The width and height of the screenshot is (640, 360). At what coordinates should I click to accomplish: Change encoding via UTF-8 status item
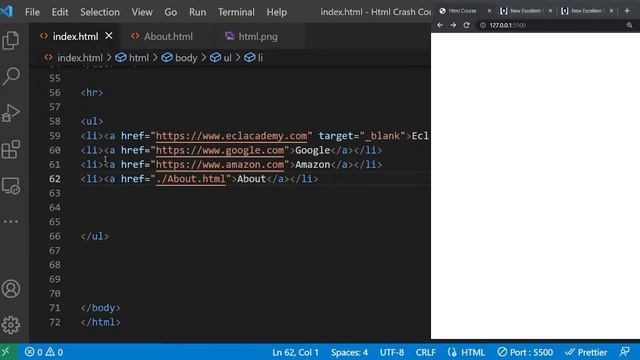(392, 352)
